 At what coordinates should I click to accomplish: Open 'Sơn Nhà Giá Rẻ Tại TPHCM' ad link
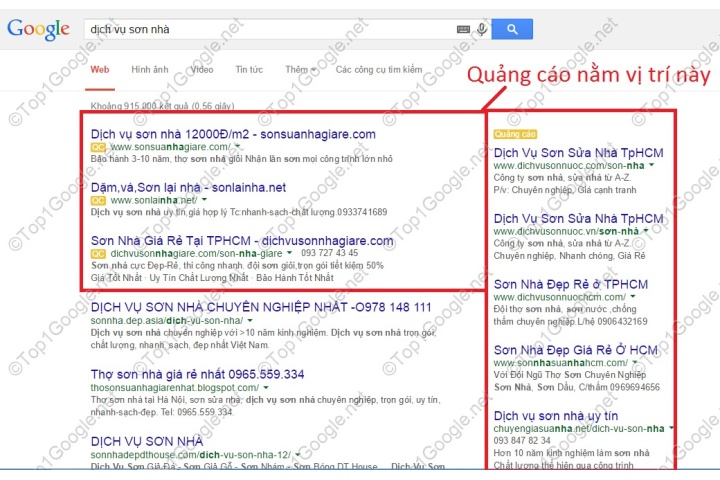[x=242, y=241]
